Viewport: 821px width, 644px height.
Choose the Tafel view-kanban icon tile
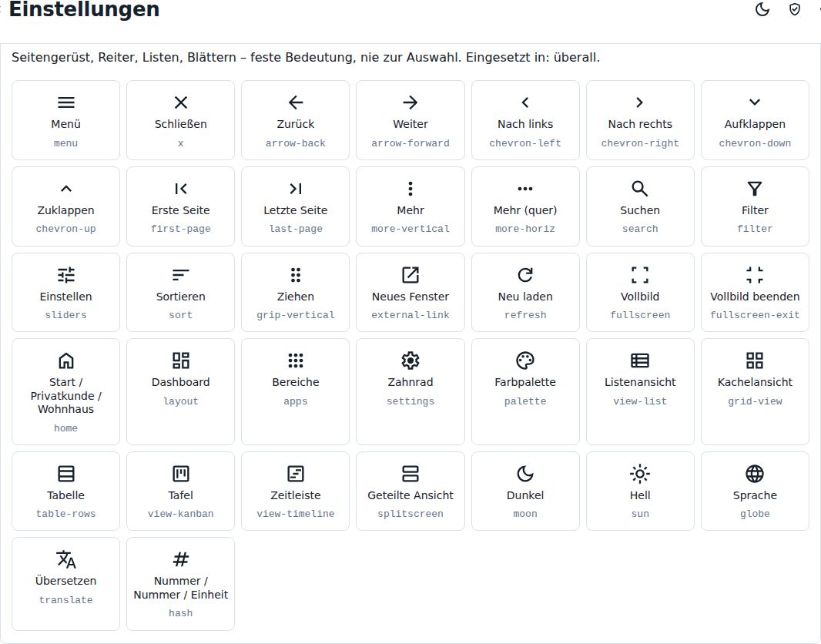(181, 491)
